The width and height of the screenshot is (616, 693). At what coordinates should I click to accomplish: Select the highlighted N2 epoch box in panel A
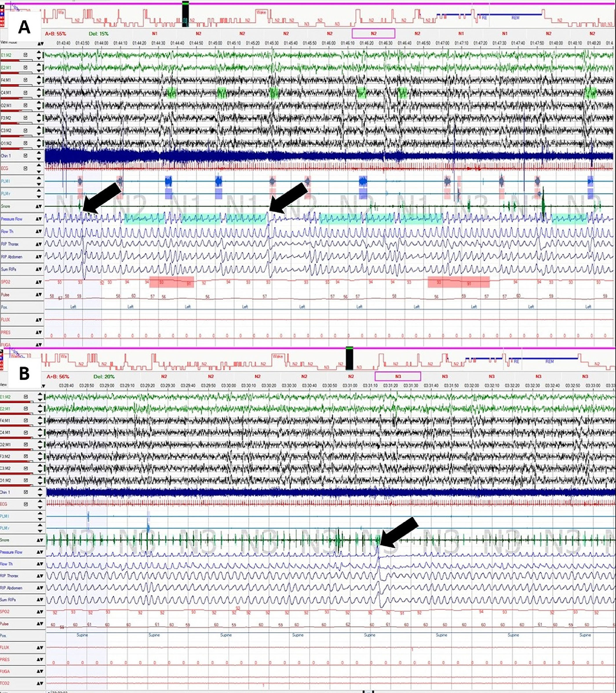coord(373,33)
